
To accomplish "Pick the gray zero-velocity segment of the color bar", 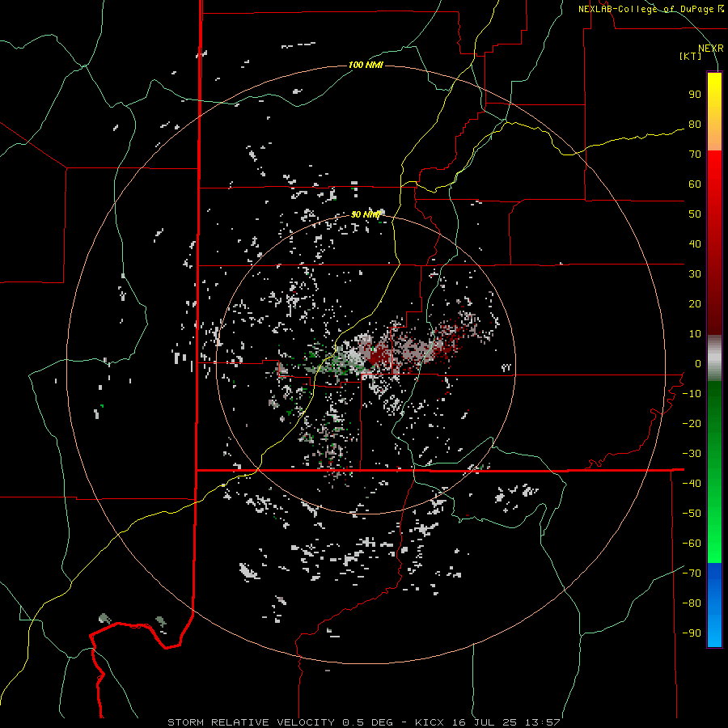I will [x=714, y=358].
